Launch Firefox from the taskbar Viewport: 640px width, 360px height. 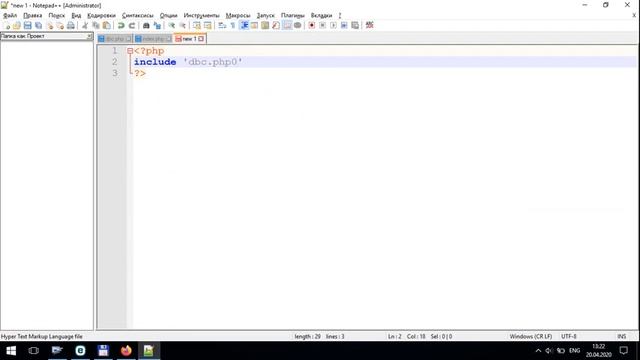pos(126,351)
